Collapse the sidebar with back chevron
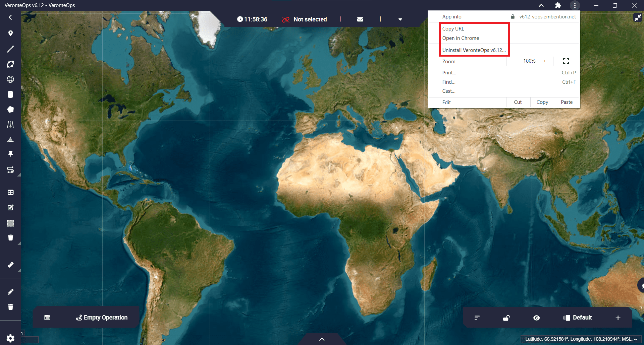Screen dimensions: 644x345 point(10,17)
